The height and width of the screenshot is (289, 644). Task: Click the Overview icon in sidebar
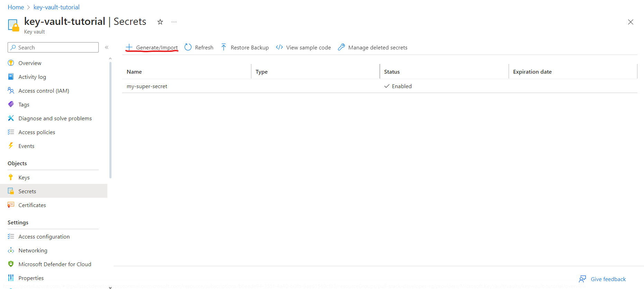[x=11, y=63]
